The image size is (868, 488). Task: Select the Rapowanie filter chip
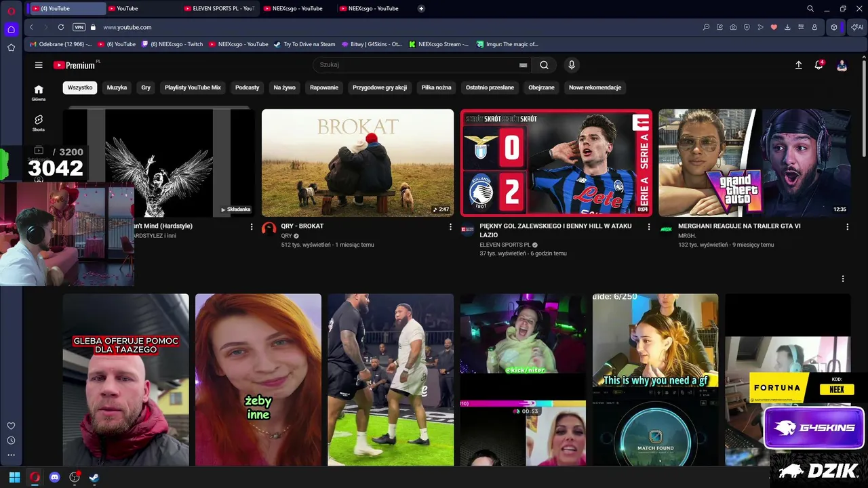tap(324, 87)
